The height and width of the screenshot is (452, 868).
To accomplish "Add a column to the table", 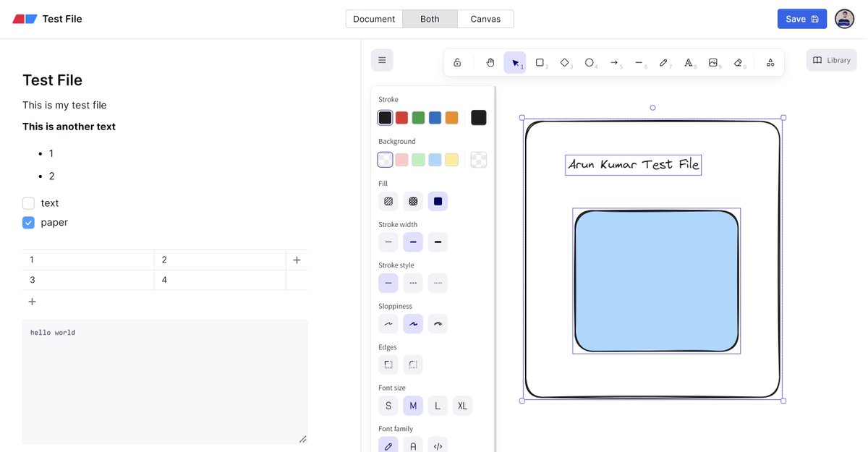I will click(297, 260).
